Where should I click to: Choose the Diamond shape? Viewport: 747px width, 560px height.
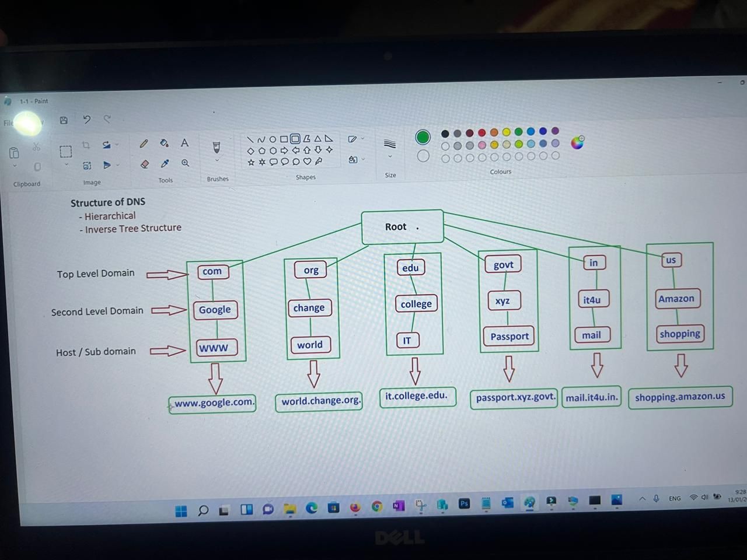pyautogui.click(x=250, y=151)
